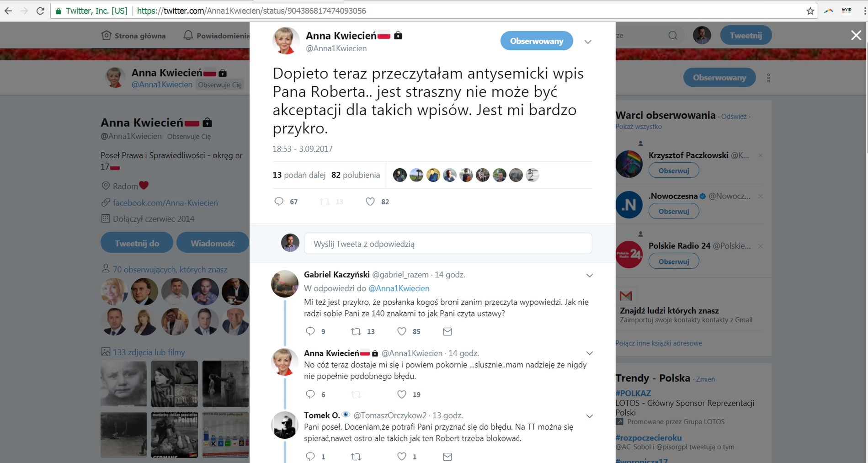Like the main tweet by Anna Kwiecień

370,202
